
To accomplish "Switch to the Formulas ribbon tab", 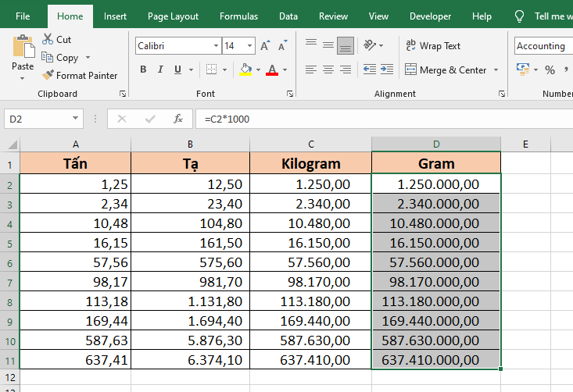I will pyautogui.click(x=238, y=16).
